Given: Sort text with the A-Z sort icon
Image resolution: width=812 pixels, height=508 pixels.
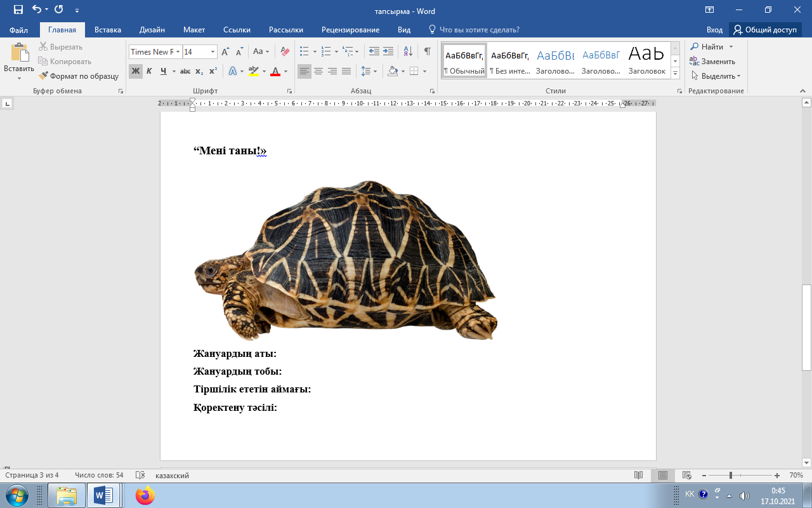Looking at the screenshot, I should 408,51.
